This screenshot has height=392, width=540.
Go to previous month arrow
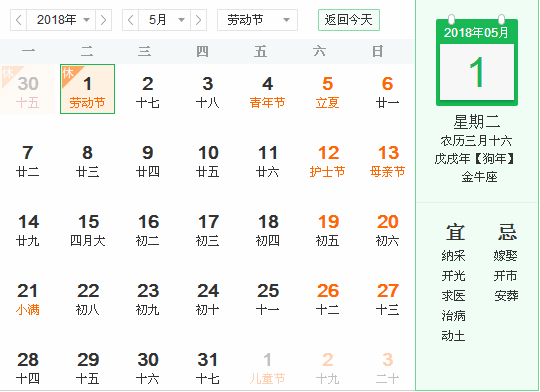tap(131, 20)
